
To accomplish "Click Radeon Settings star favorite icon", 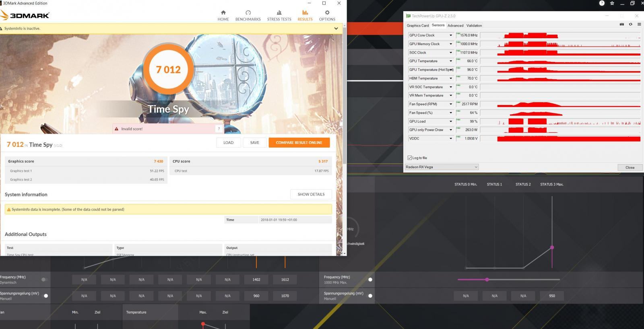I will point(612,3).
